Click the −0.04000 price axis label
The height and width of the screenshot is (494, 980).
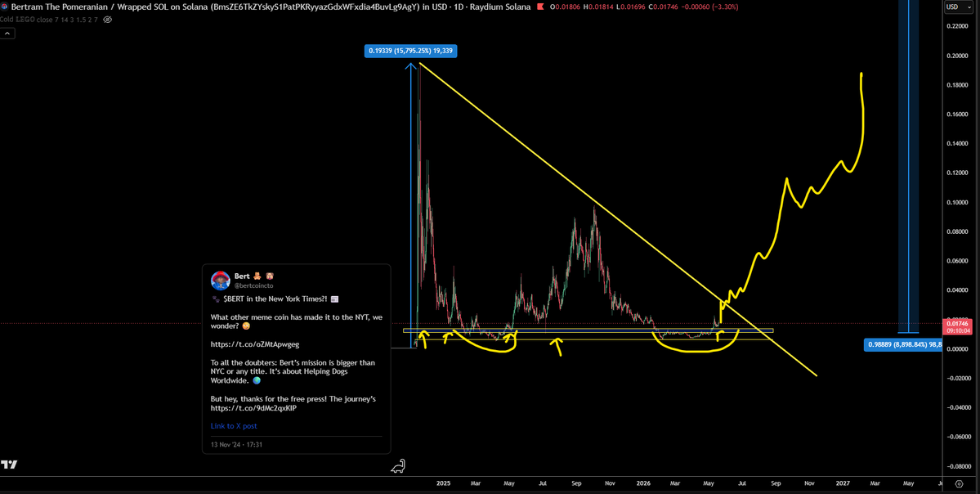pos(958,407)
